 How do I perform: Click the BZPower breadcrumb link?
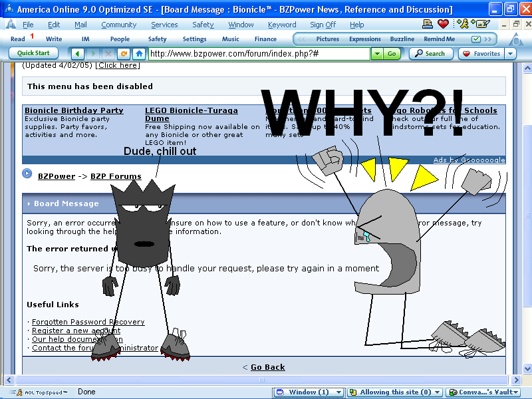(57, 176)
